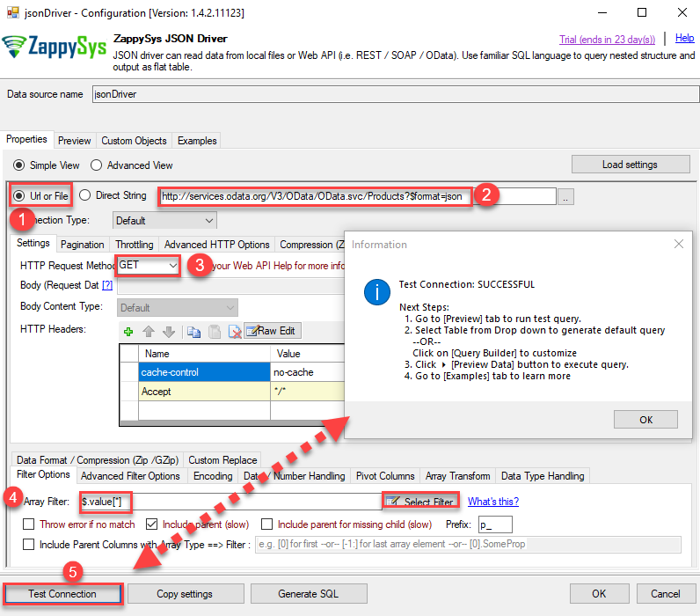Screen dimensions: 700x616
Task: Delete HTTP header icon with red X
Action: click(x=235, y=332)
